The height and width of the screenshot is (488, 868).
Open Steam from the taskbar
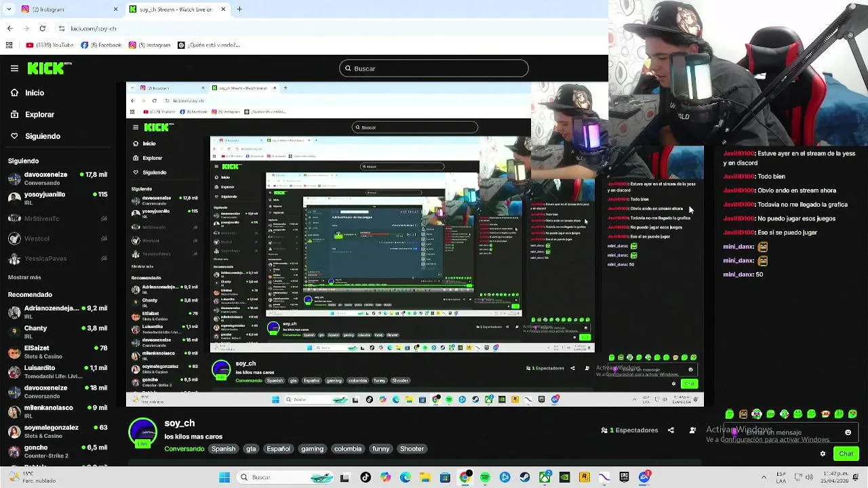click(x=525, y=477)
